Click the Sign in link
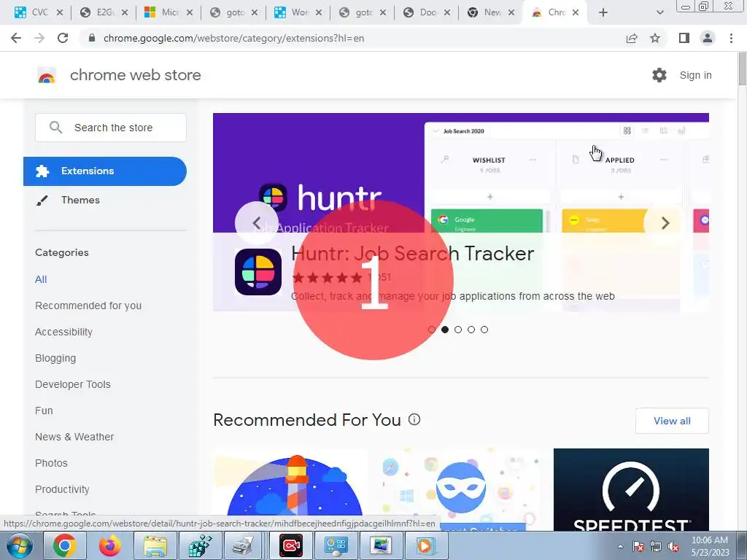Image resolution: width=747 pixels, height=560 pixels. pyautogui.click(x=695, y=75)
